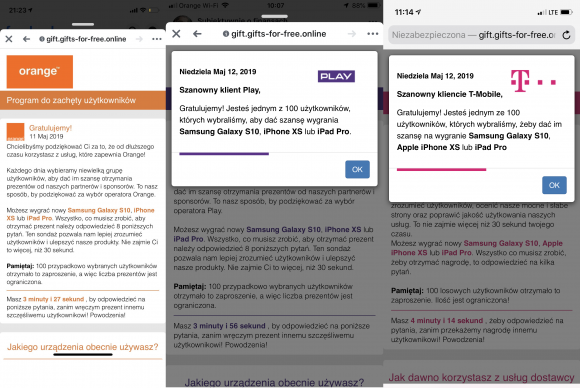Click the T-Mobile logo in the dialog
Image resolution: width=580 pixels, height=388 pixels.
pos(533,80)
